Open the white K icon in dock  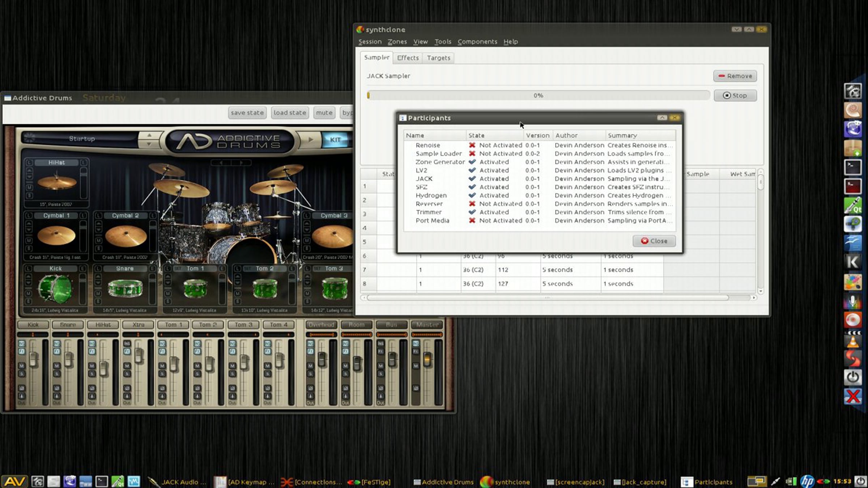853,262
